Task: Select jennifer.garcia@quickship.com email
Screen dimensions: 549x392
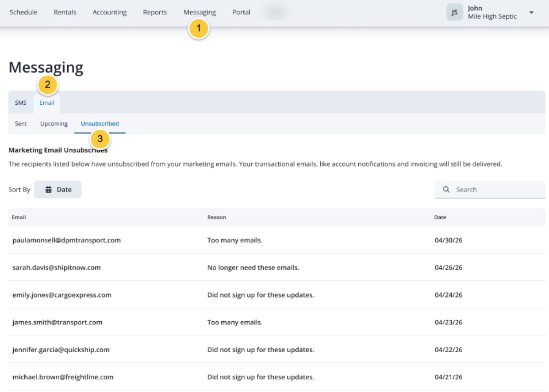Action: tap(61, 350)
